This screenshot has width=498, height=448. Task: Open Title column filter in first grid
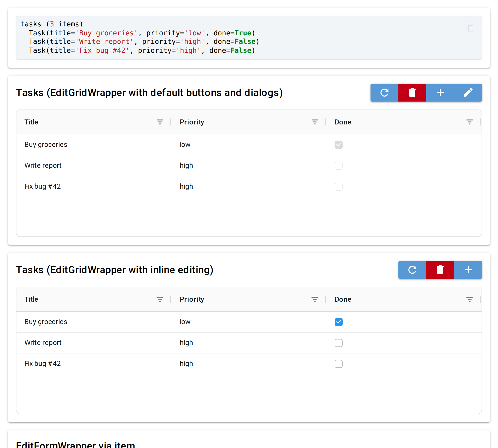coord(160,122)
